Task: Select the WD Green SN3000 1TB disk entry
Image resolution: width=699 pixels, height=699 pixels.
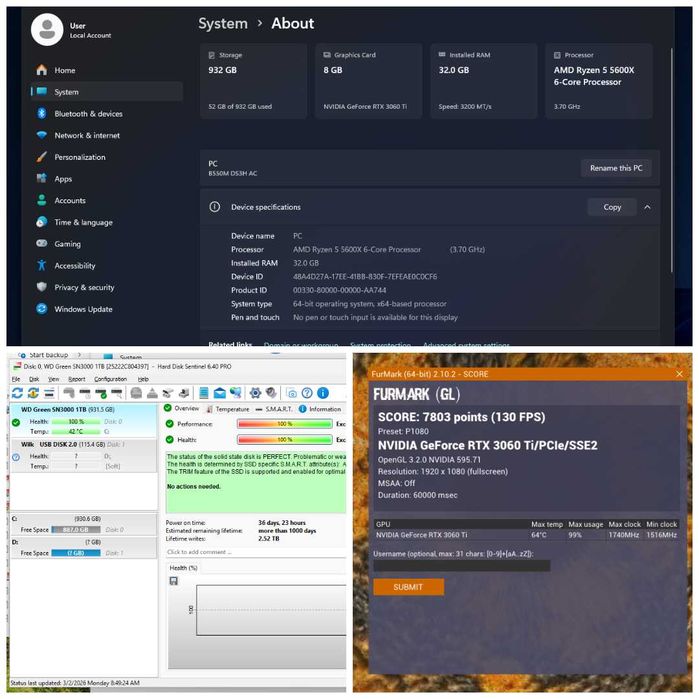Action: (x=83, y=420)
